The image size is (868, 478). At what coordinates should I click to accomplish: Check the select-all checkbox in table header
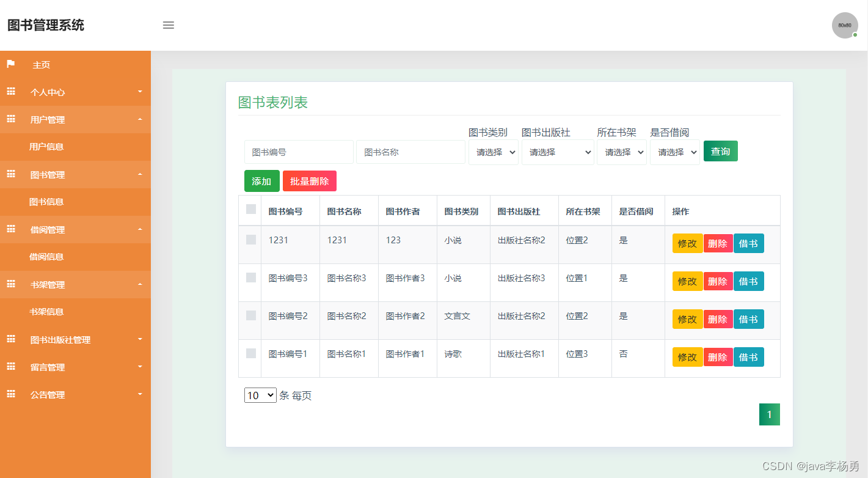(x=251, y=209)
